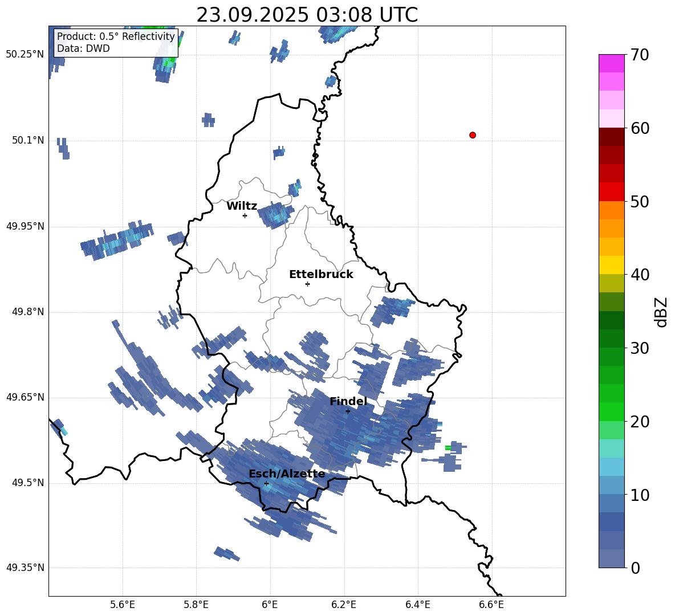The height and width of the screenshot is (616, 675).
Task: Pick the orange colorbar segment just below 50
Action: click(611, 210)
